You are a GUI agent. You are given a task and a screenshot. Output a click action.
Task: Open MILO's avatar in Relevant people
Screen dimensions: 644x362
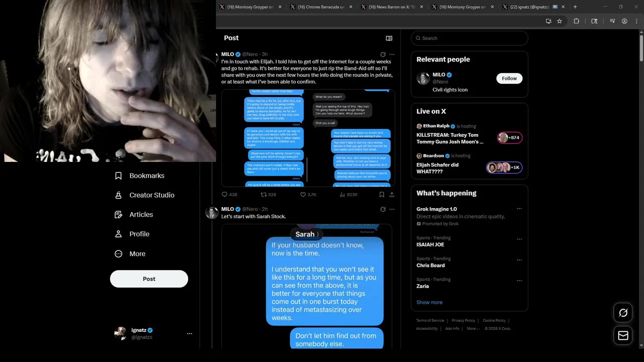coord(423,78)
